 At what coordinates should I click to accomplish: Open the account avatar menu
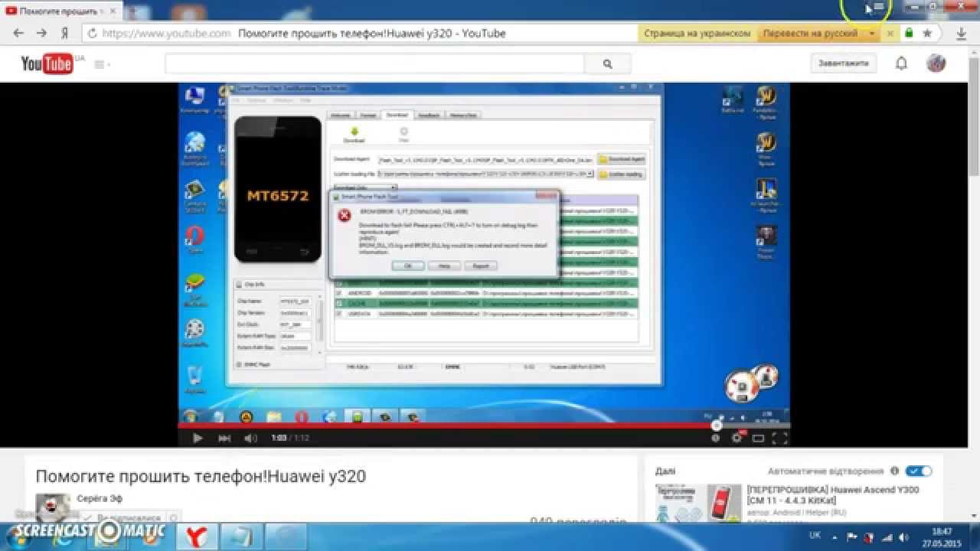(x=936, y=64)
